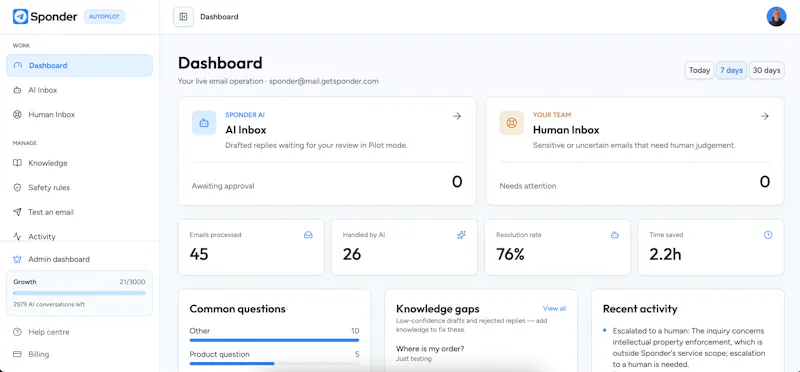Go to Human Inbox in the sidebar
The height and width of the screenshot is (372, 800).
(x=80, y=115)
